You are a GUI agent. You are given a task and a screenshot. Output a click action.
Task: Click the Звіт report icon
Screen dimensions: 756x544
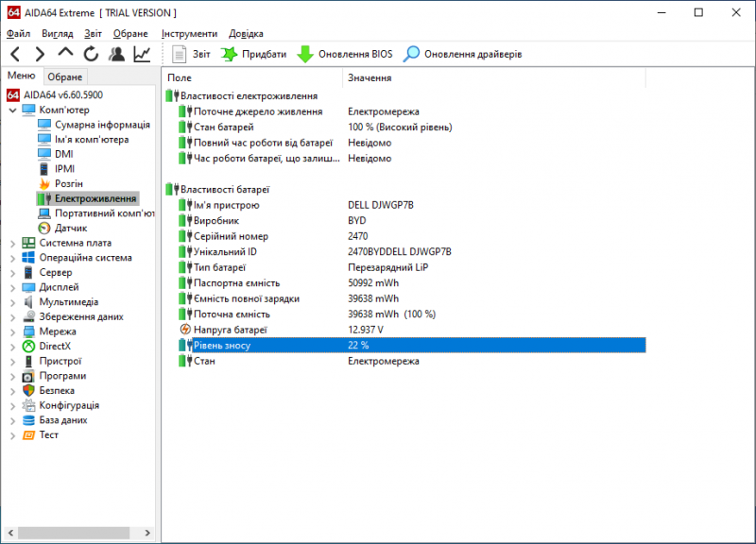(x=192, y=54)
